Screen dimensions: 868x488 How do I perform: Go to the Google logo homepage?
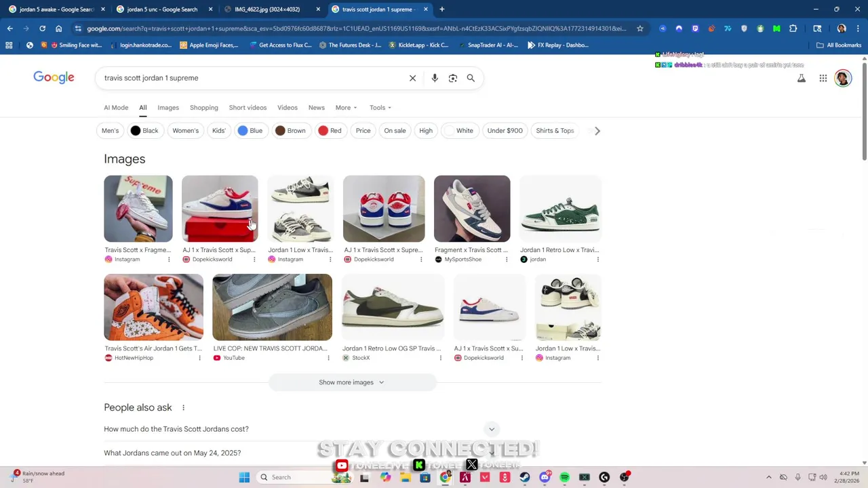coord(54,77)
